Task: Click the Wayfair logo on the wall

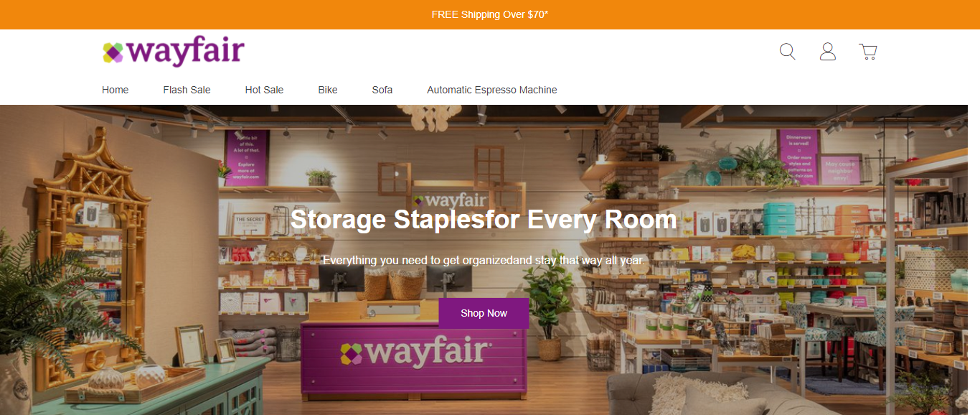Action: click(450, 200)
